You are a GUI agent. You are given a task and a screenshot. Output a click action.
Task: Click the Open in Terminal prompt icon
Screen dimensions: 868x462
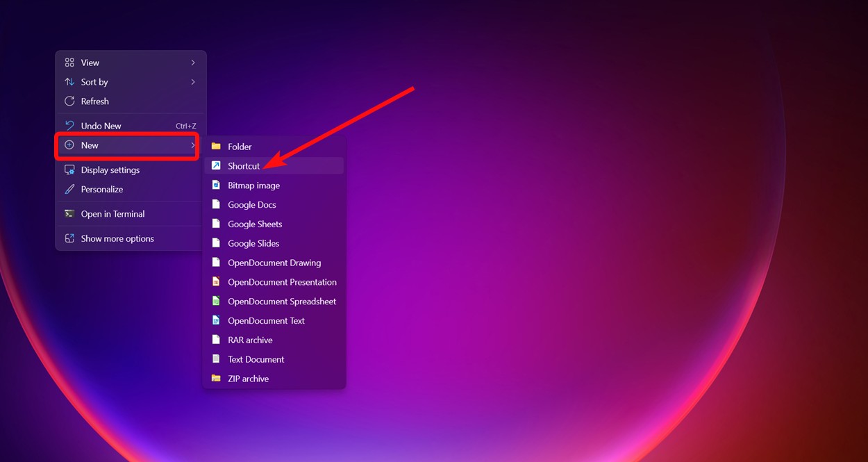click(69, 213)
